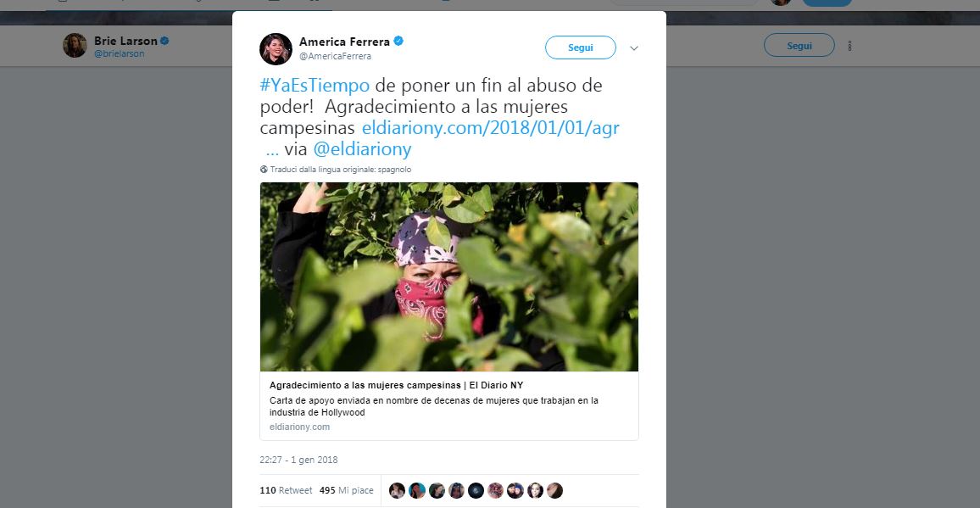Click the globe icon beside Traduci dalla lingua
The width and height of the screenshot is (980, 508).
tap(264, 170)
